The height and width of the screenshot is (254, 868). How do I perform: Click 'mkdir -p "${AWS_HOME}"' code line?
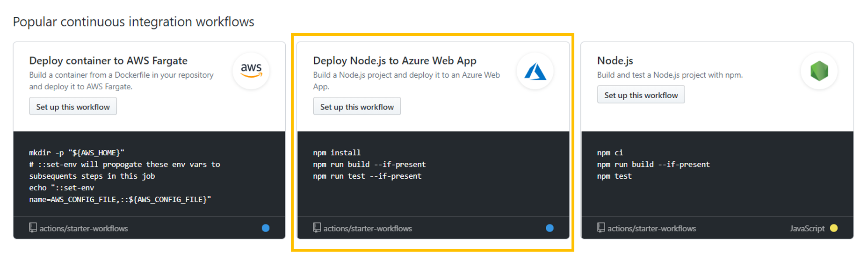[77, 152]
